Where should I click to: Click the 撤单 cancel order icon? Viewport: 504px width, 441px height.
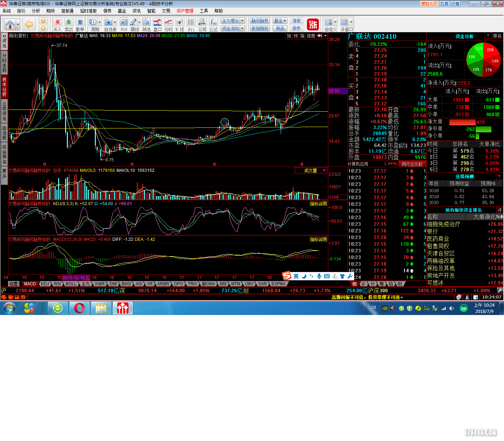80,22
